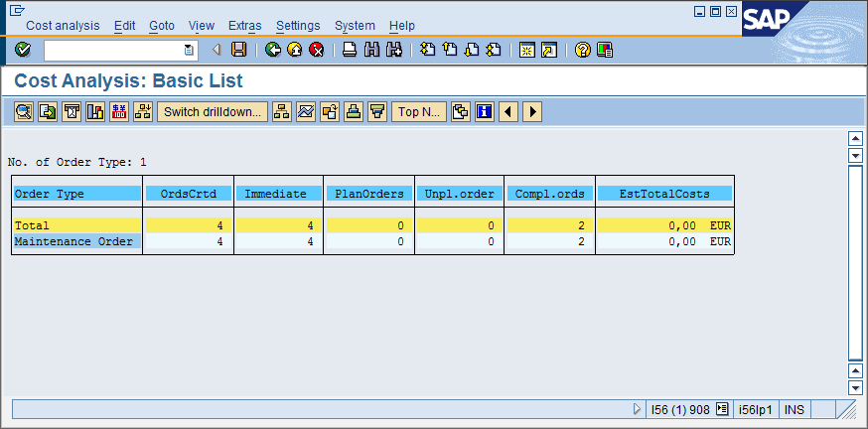
Task: Click the hierarchy tree icon after Switch drilldown
Action: (282, 112)
